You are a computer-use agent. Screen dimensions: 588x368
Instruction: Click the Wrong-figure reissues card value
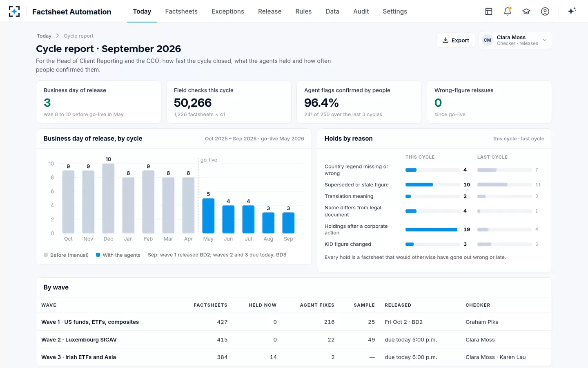click(x=438, y=103)
